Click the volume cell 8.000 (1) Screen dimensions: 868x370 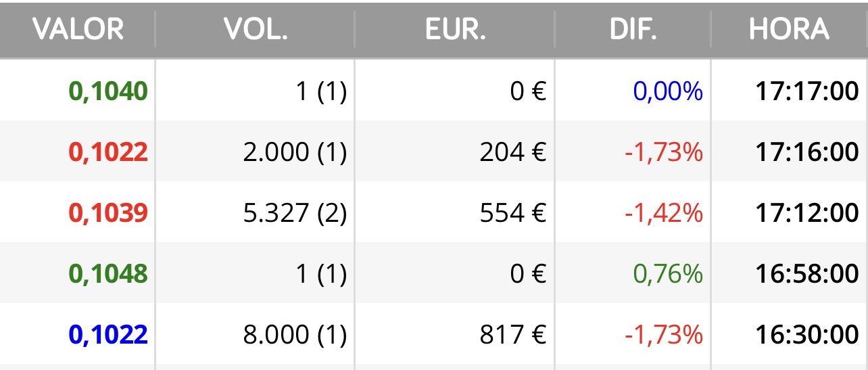pos(295,334)
